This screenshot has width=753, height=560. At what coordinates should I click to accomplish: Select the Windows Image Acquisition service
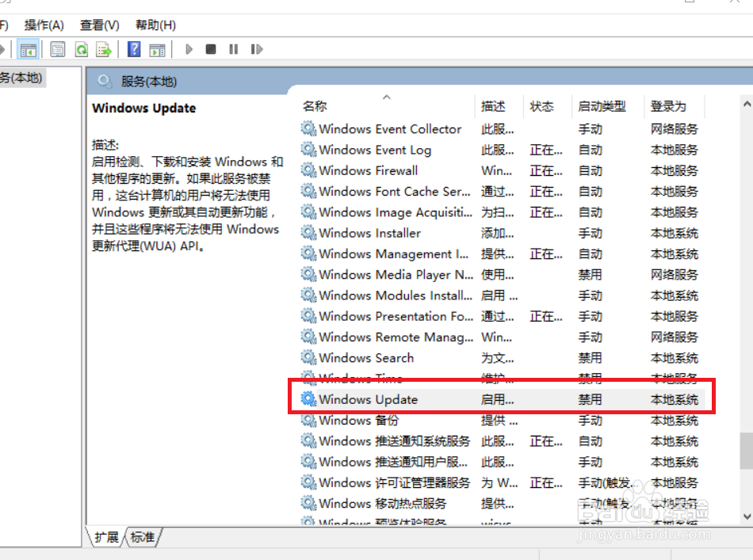502,212
